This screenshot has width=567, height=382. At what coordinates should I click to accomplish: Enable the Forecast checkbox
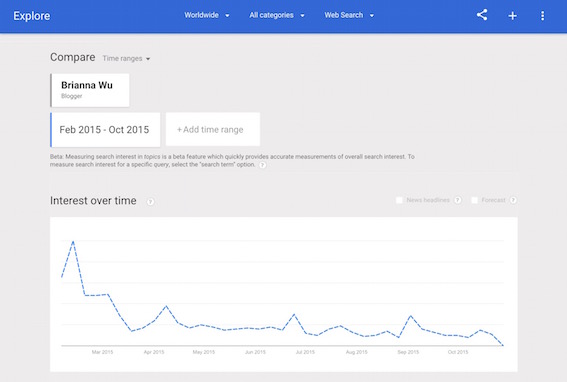pyautogui.click(x=474, y=200)
